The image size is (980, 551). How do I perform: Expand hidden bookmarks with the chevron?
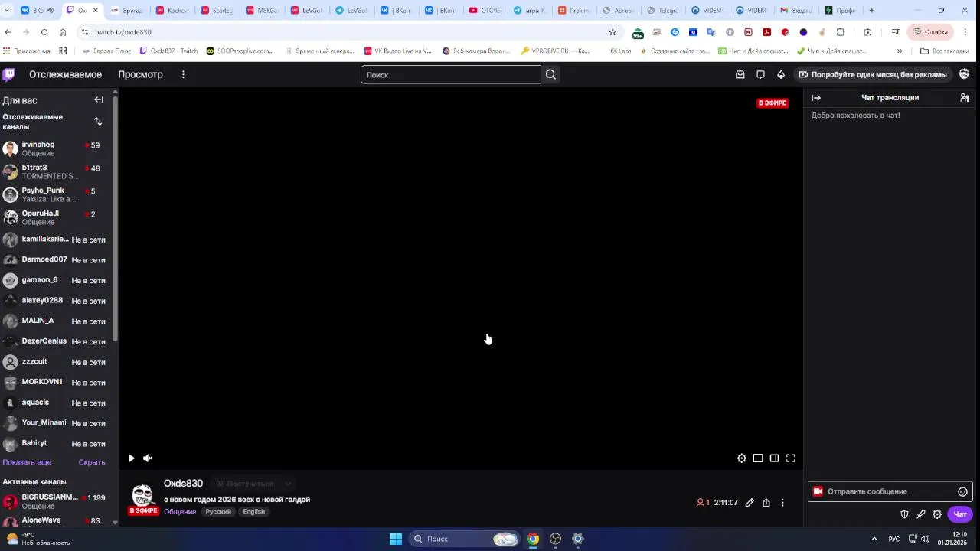[900, 51]
